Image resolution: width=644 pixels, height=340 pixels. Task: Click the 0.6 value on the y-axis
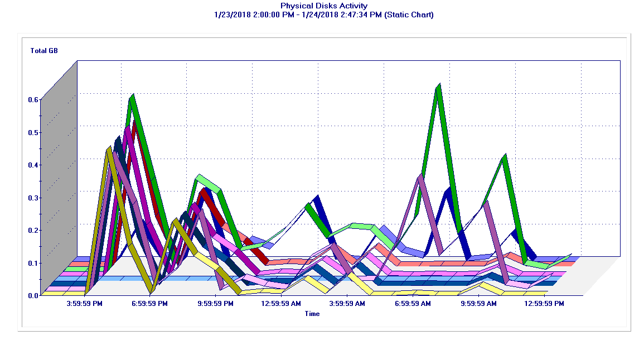(33, 100)
